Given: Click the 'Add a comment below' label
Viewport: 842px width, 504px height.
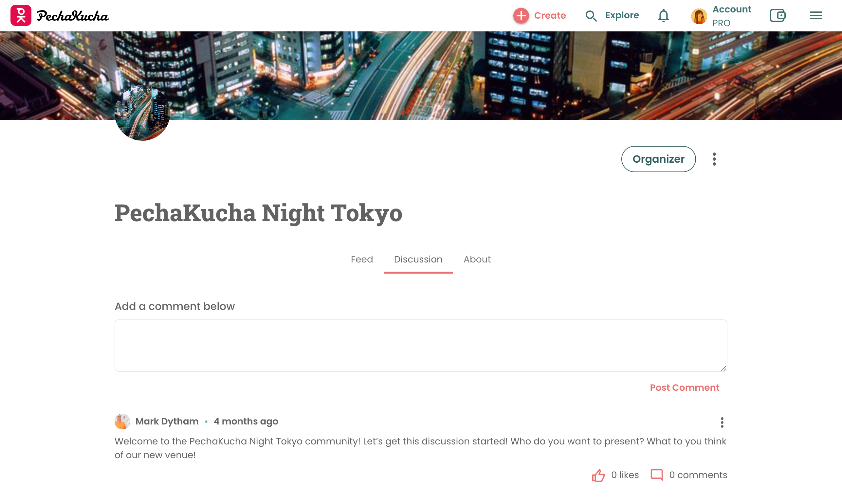Looking at the screenshot, I should coord(174,306).
